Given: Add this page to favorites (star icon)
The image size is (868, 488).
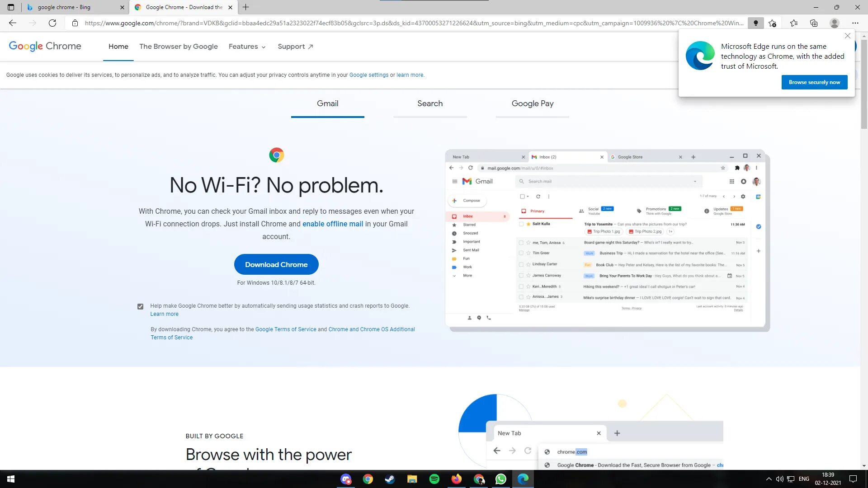Looking at the screenshot, I should pyautogui.click(x=772, y=23).
